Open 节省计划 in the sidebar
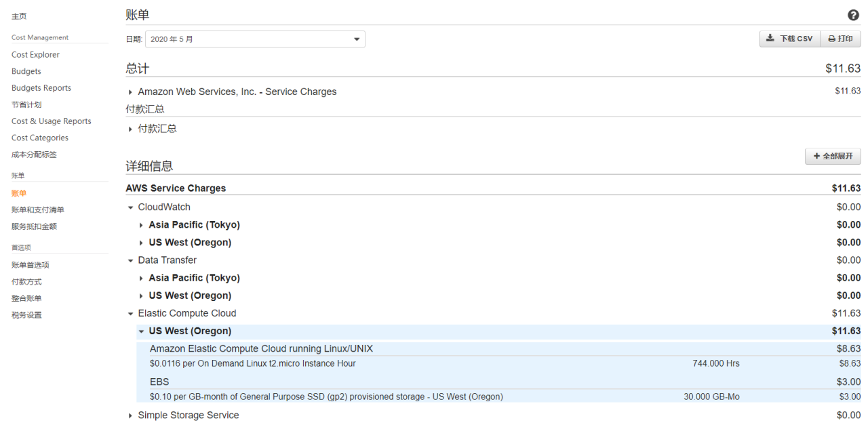 26,104
